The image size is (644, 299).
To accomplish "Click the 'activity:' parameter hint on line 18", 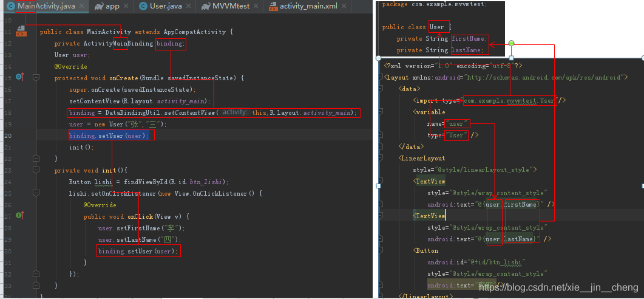I will (235, 112).
